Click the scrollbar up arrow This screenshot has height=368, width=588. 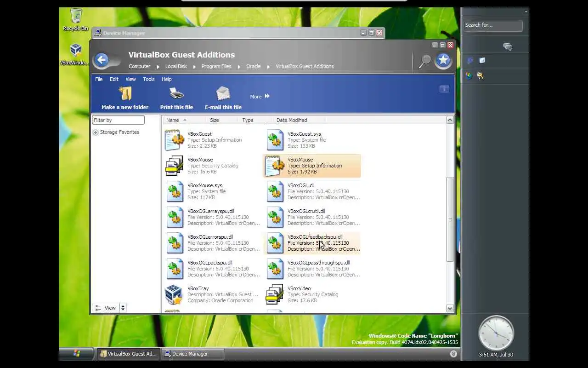tap(450, 120)
